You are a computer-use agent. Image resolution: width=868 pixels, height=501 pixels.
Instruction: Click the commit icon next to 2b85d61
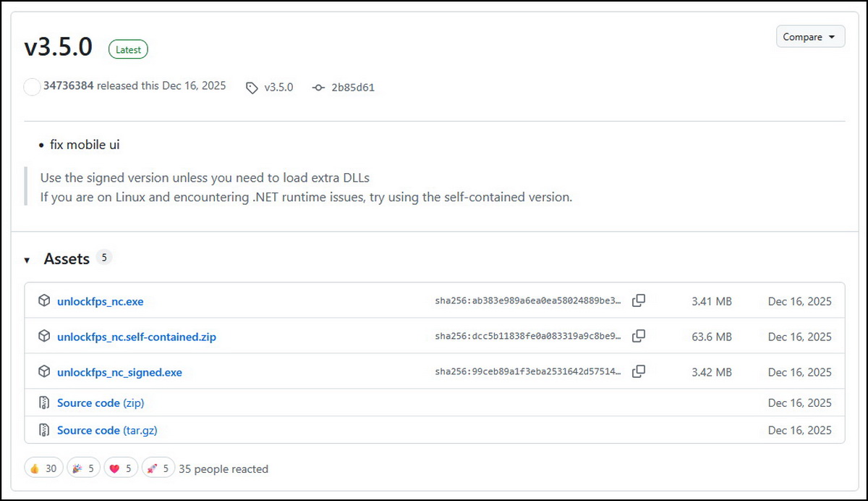click(x=318, y=88)
